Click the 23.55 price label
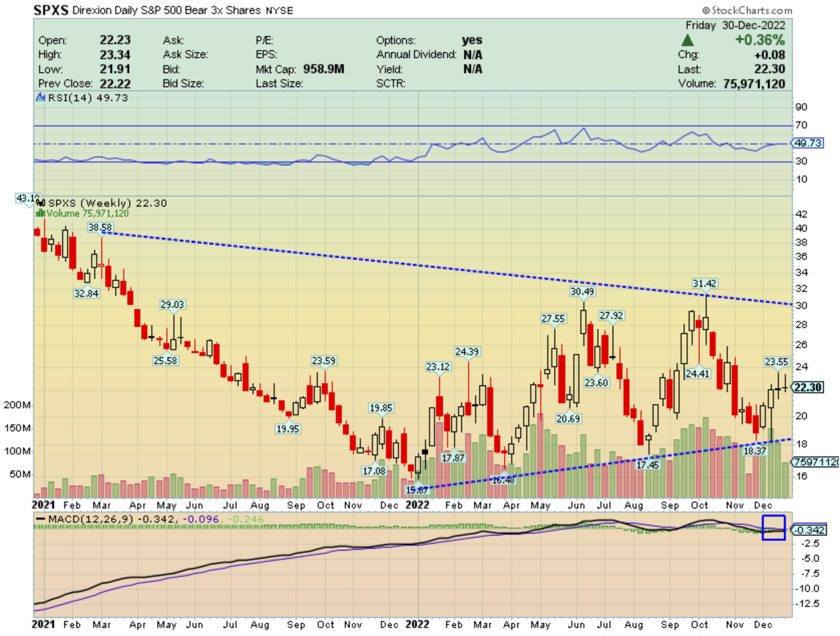 (x=777, y=362)
